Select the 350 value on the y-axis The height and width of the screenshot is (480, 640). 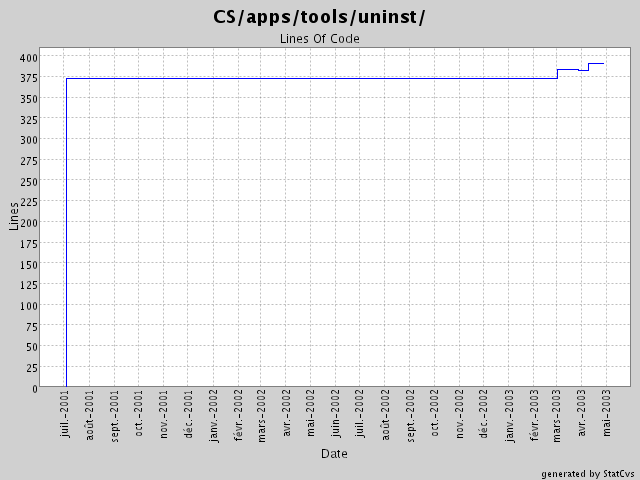pos(29,99)
